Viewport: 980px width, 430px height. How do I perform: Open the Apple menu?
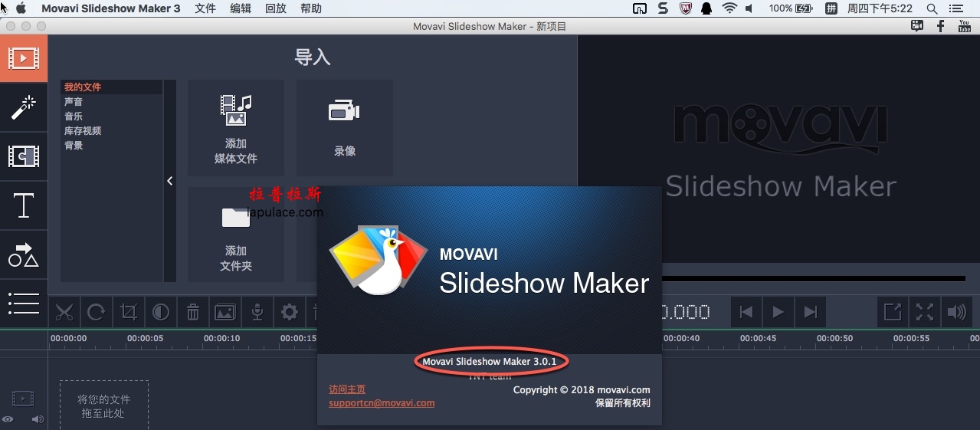coord(21,8)
